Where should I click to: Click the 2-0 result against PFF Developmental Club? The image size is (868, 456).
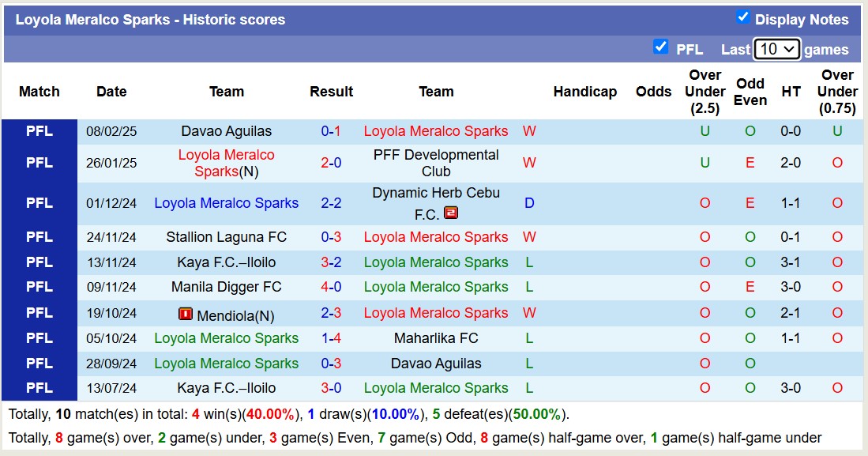click(331, 163)
